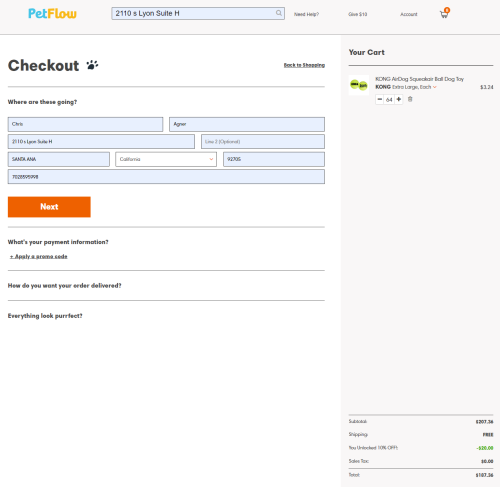This screenshot has width=500, height=487.
Task: Focus the last name field
Action: (247, 124)
